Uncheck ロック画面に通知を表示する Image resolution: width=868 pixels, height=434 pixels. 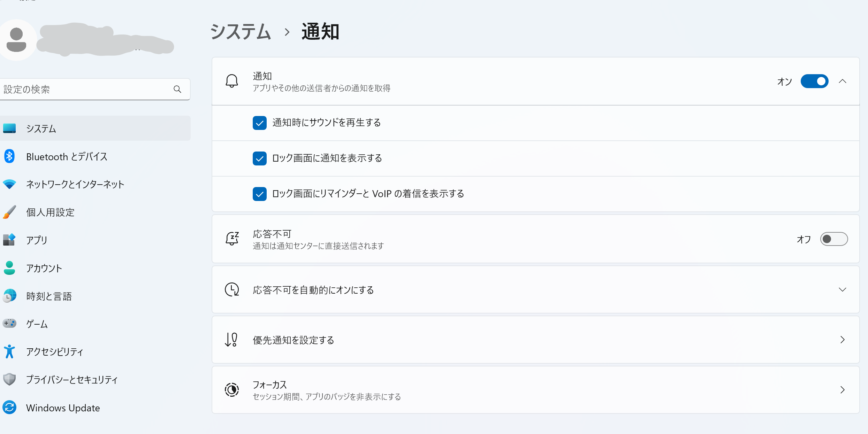tap(259, 158)
